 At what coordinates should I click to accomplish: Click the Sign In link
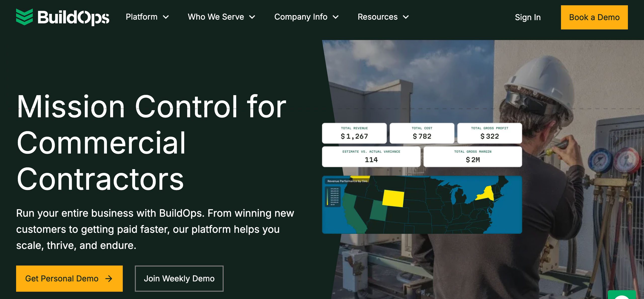point(528,17)
